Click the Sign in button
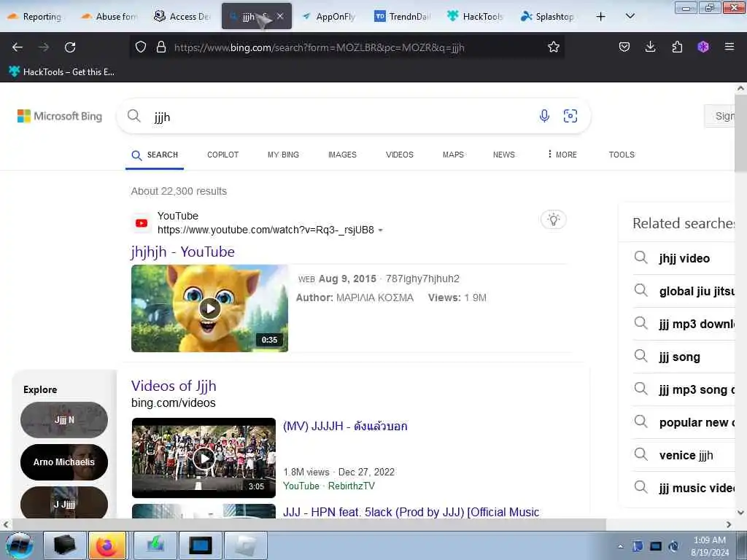Screen dimensions: 747x560 [x=720, y=116]
